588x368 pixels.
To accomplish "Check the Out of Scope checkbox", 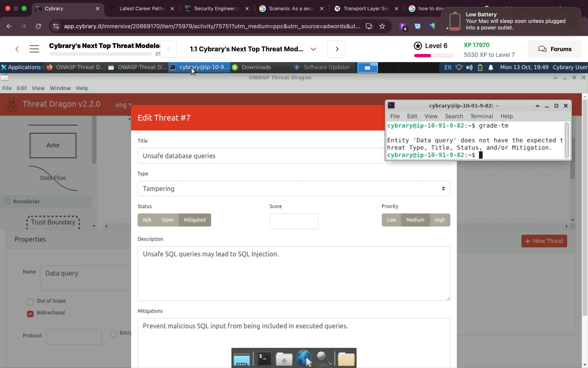I will [x=30, y=302].
